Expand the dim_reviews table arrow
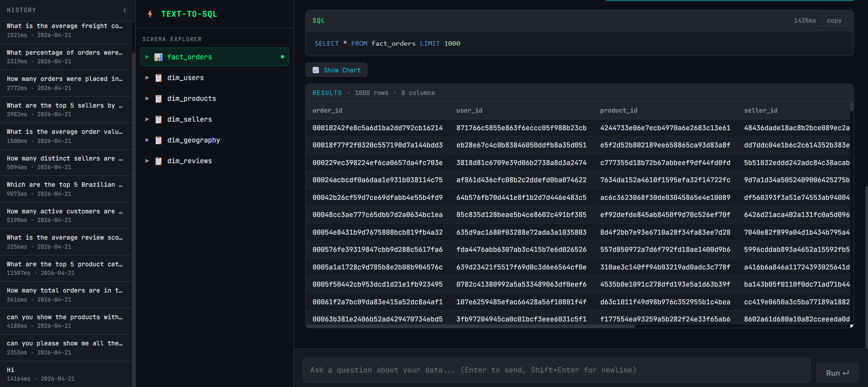The image size is (868, 387). (147, 161)
